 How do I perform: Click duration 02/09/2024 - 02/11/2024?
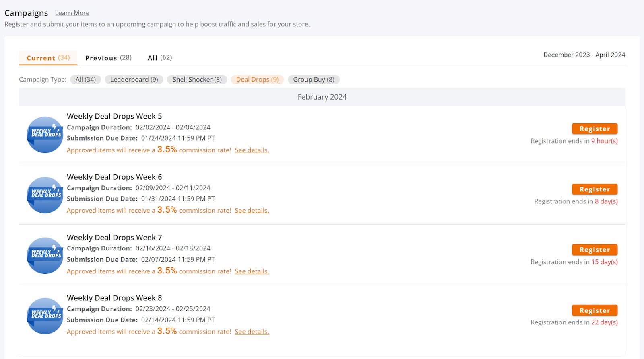pos(173,188)
